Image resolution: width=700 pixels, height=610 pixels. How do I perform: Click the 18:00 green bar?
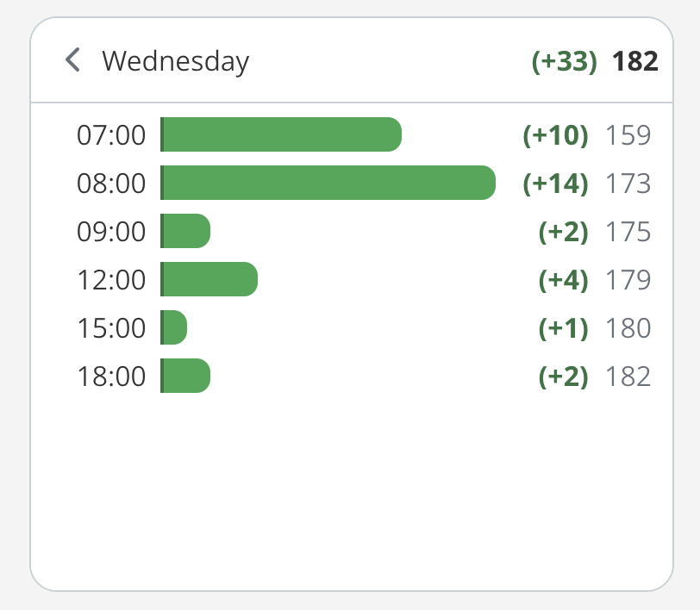tap(186, 377)
